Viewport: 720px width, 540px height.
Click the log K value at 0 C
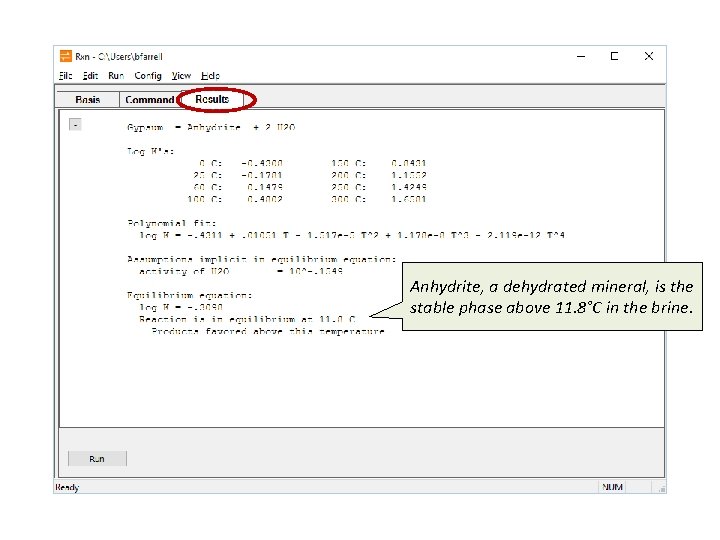coord(262,163)
